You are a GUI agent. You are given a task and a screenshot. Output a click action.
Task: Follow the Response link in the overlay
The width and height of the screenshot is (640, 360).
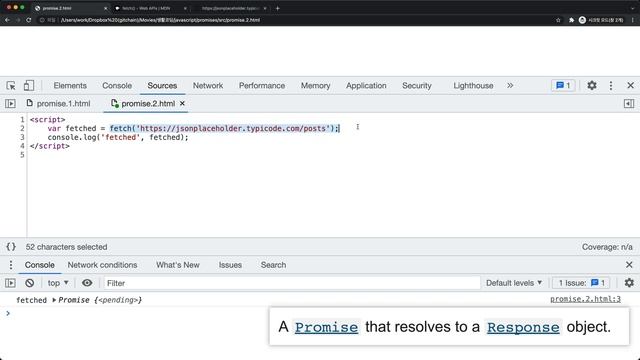(523, 327)
